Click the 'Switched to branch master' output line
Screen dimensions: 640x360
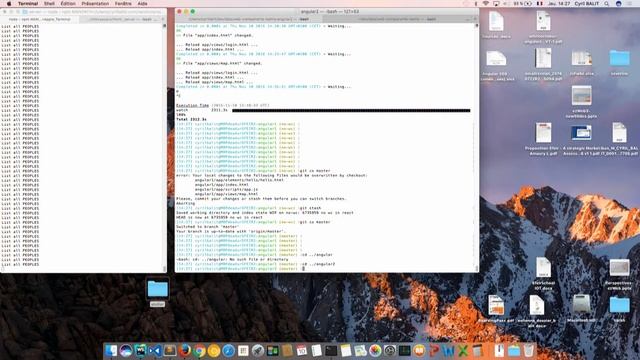pyautogui.click(x=207, y=227)
